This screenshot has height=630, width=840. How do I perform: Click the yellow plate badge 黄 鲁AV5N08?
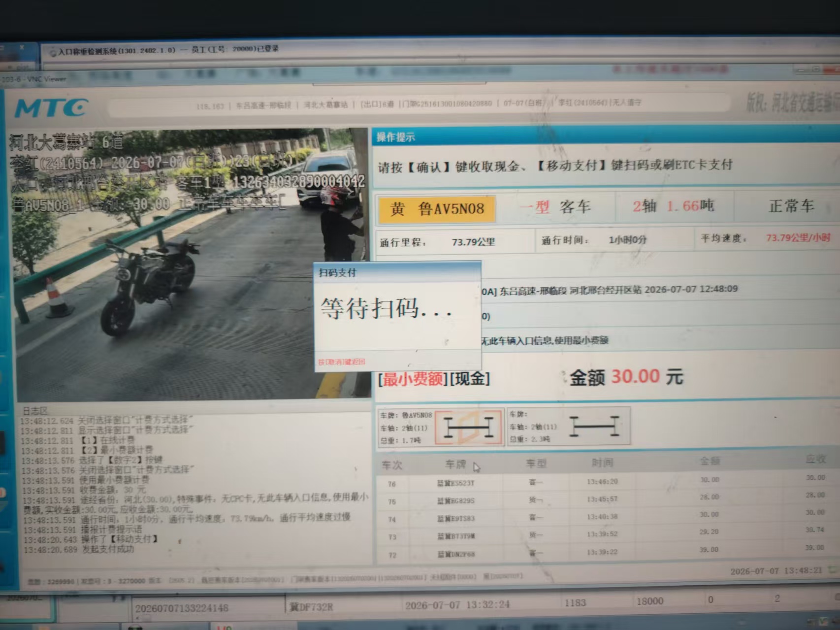coord(437,209)
